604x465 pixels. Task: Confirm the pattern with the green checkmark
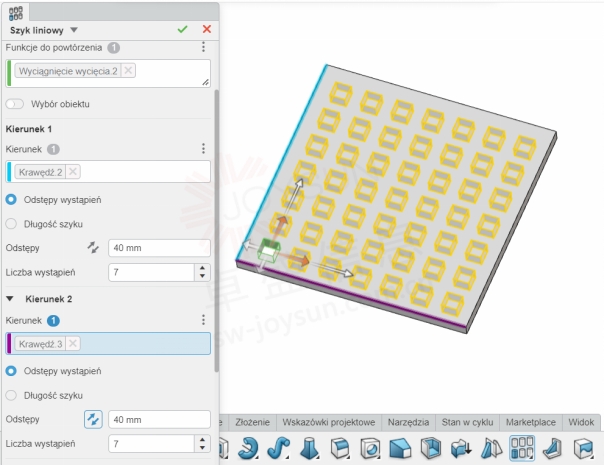coord(182,30)
